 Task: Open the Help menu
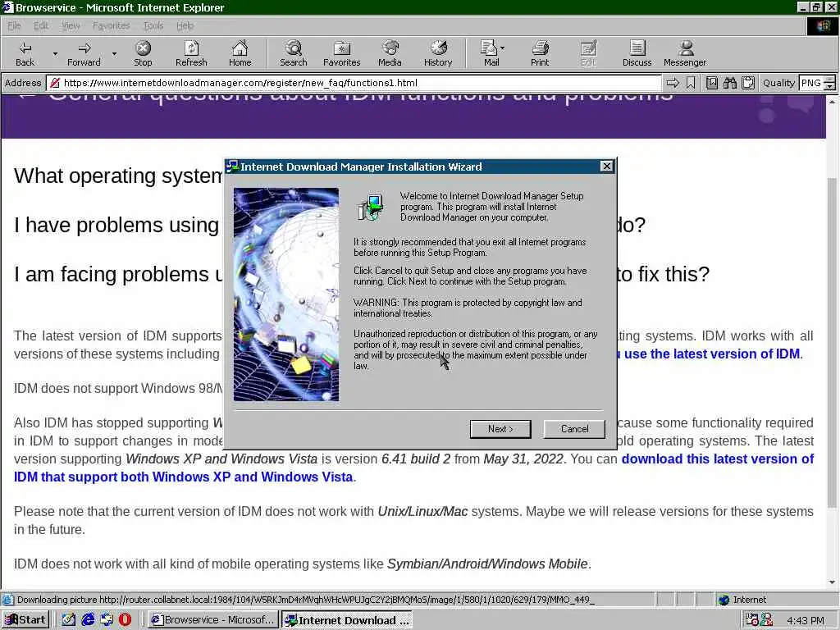185,25
